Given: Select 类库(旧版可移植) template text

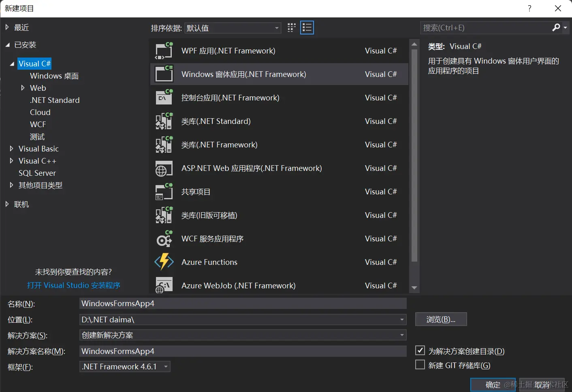Looking at the screenshot, I should [209, 215].
